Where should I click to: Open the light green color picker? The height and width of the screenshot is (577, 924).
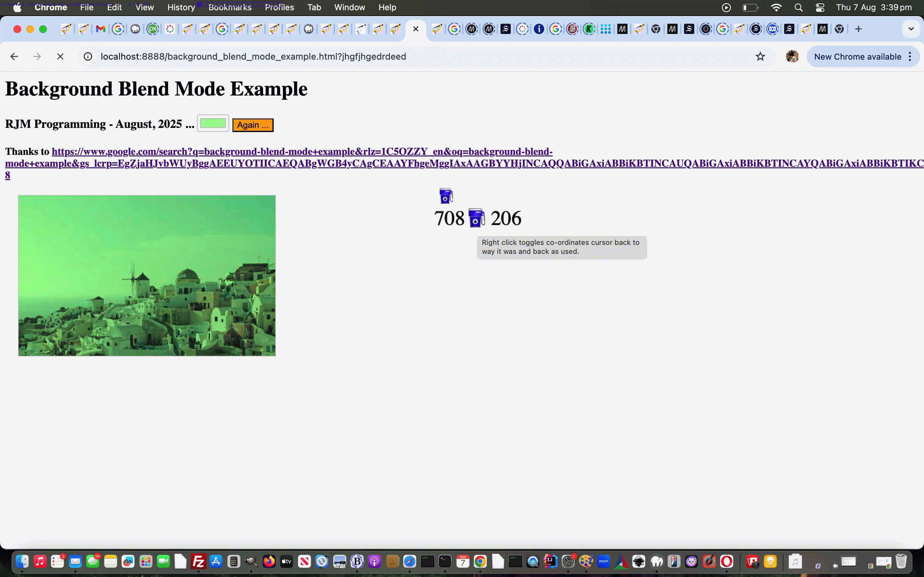click(x=213, y=123)
